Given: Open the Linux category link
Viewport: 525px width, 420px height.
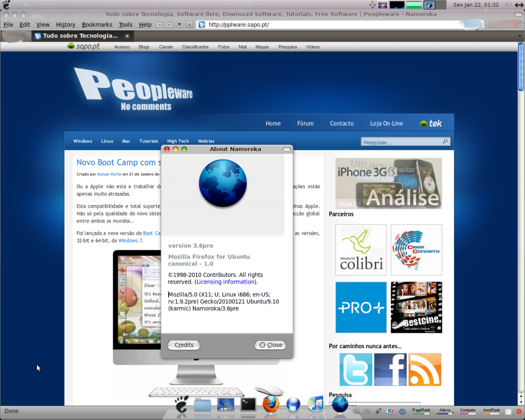Looking at the screenshot, I should [107, 141].
